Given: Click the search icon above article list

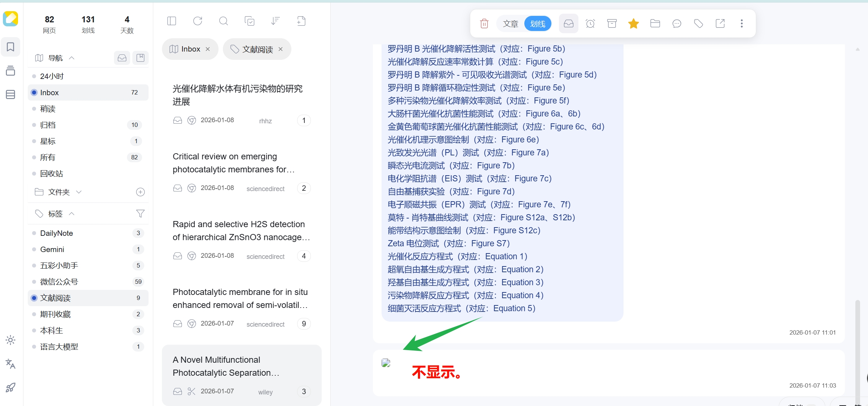Looking at the screenshot, I should click(224, 21).
